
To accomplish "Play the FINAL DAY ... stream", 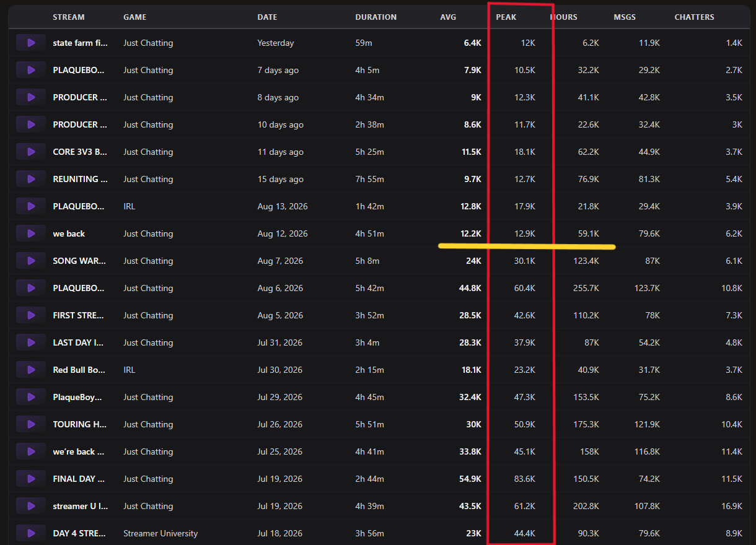I will point(31,479).
